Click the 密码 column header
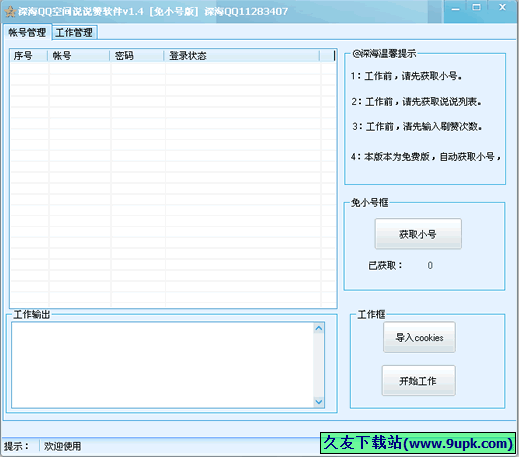 [x=137, y=56]
